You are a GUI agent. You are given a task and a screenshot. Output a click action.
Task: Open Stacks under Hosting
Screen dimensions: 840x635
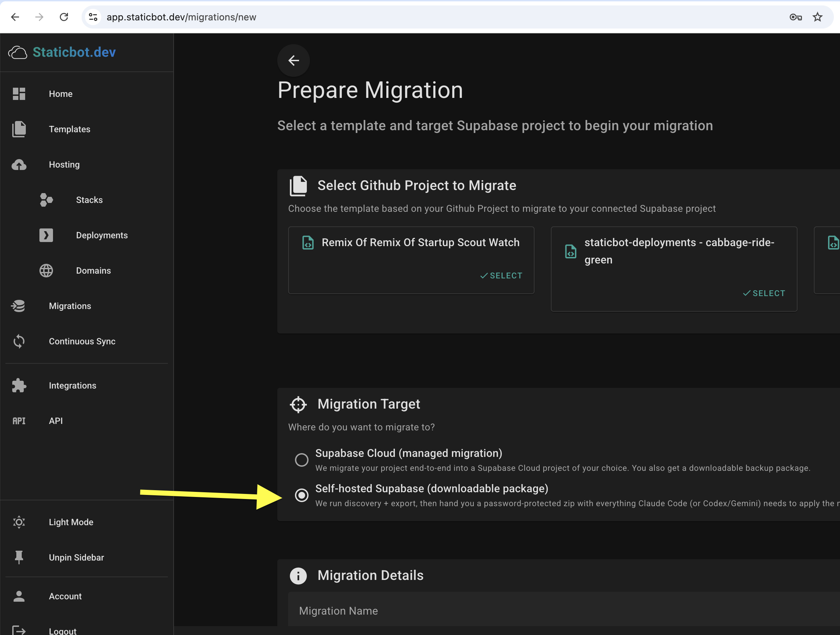[89, 200]
